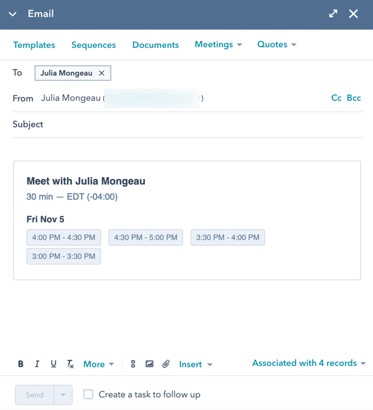The width and height of the screenshot is (373, 410).
Task: Choose the 3:30 PM - 4:00 PM slot
Action: tap(228, 237)
